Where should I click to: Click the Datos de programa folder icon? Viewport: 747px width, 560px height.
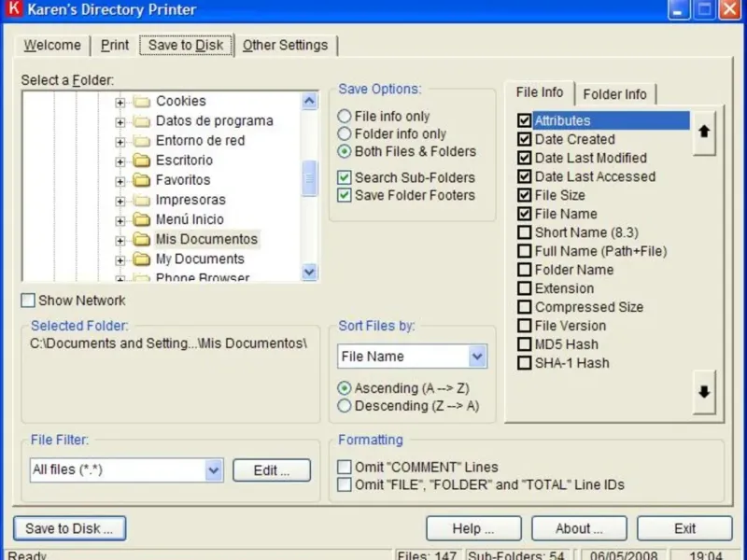tap(142, 121)
